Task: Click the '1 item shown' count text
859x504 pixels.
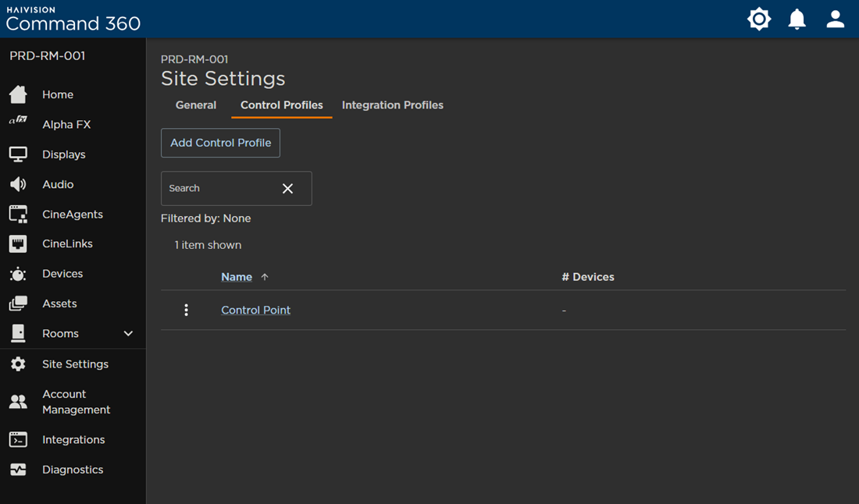Action: coord(208,245)
